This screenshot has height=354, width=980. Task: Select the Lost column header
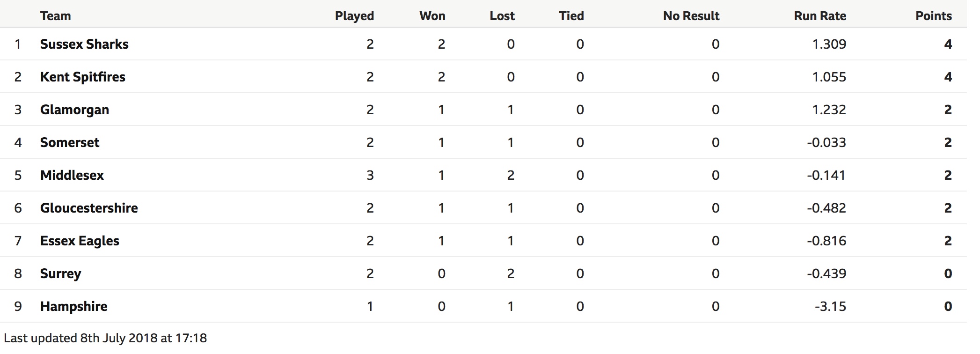[502, 16]
